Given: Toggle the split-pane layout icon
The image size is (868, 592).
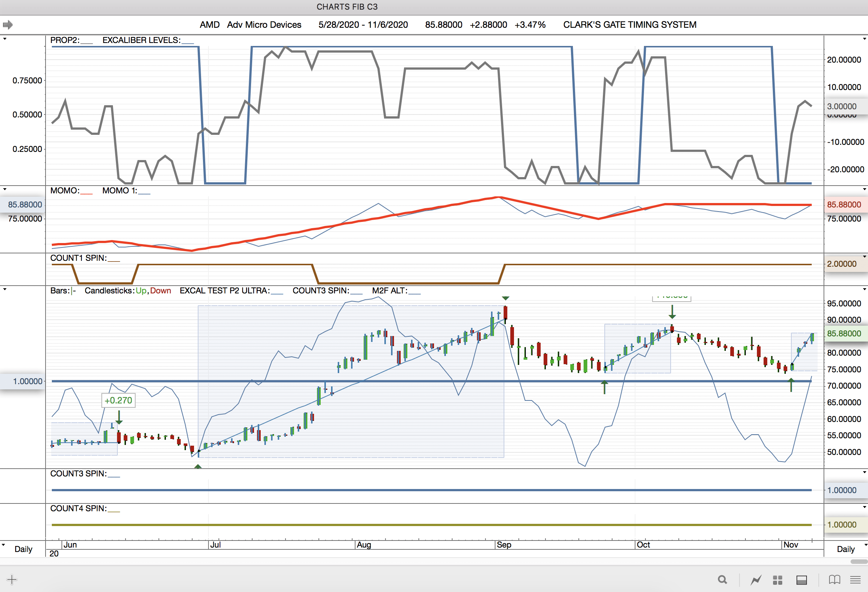Looking at the screenshot, I should click(x=801, y=580).
